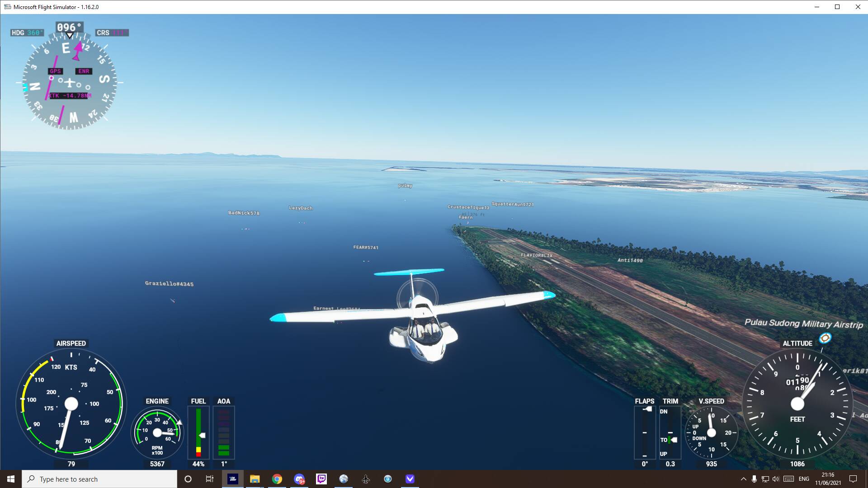Click the Graziello#4345 player nameplate
The image size is (868, 488).
tap(169, 284)
